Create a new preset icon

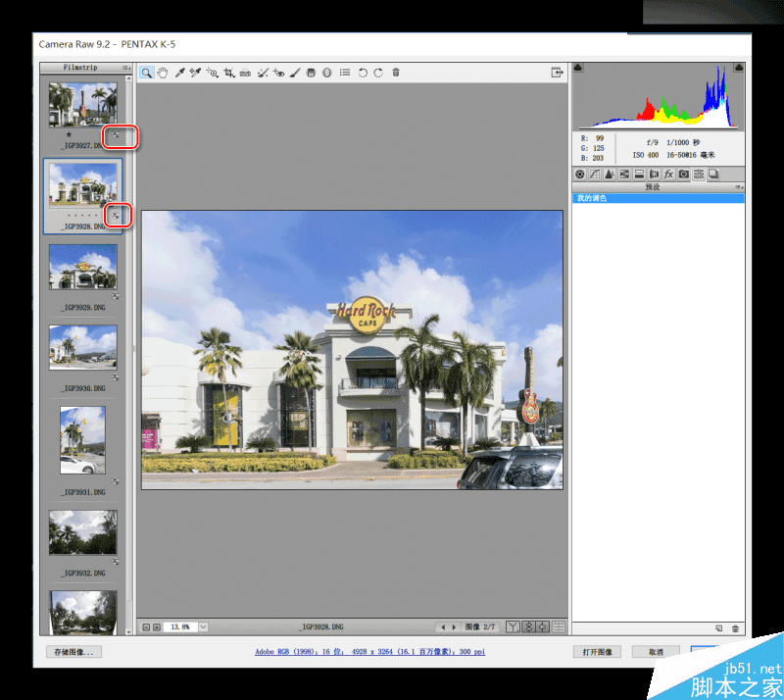point(719,628)
